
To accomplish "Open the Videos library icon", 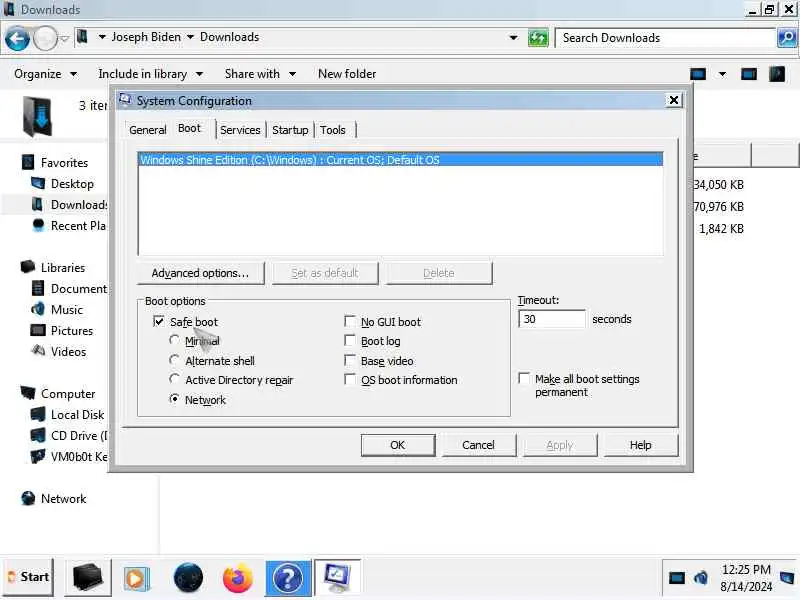I will click(38, 351).
